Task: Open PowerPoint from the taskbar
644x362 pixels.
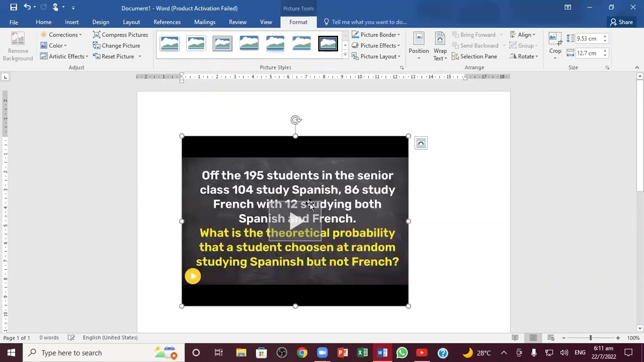Action: pyautogui.click(x=343, y=353)
